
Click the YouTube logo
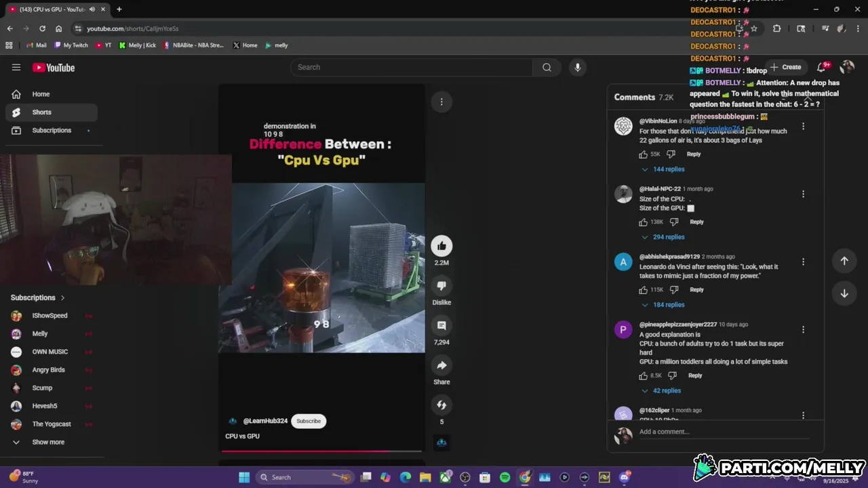coord(54,68)
